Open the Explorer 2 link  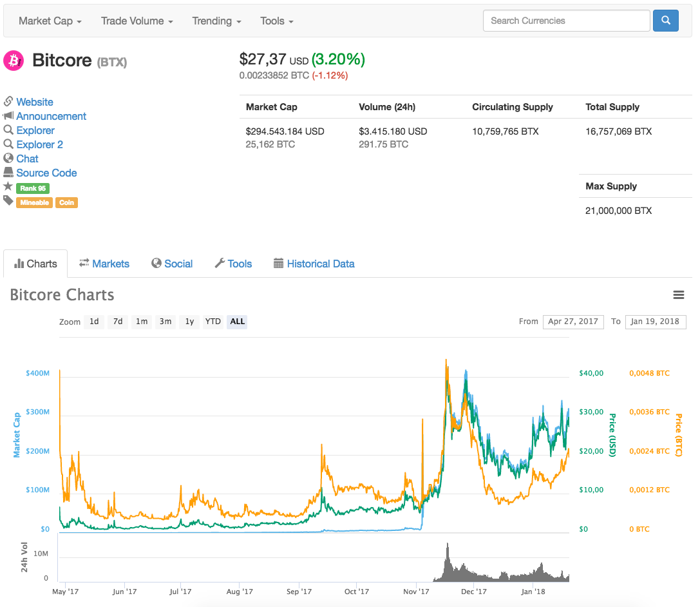tap(40, 145)
